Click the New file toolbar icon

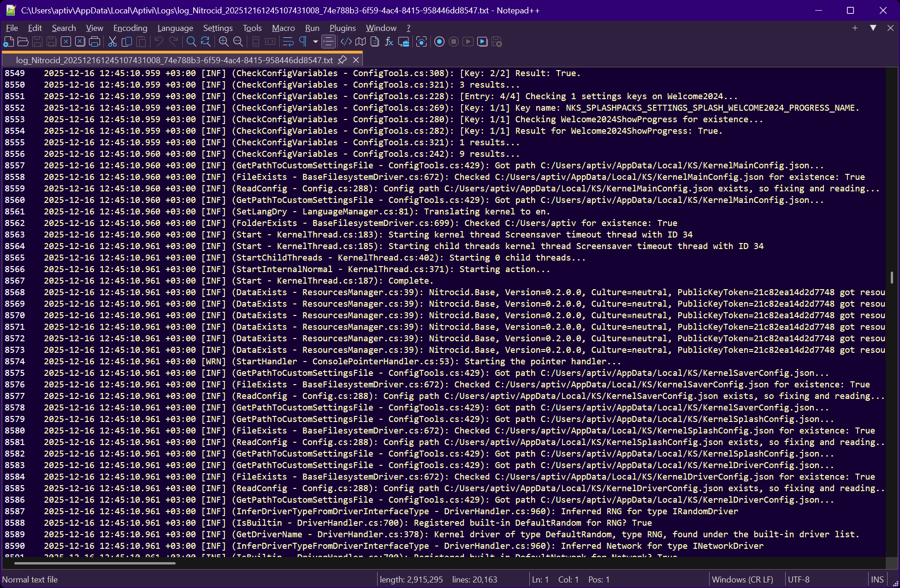pyautogui.click(x=8, y=42)
